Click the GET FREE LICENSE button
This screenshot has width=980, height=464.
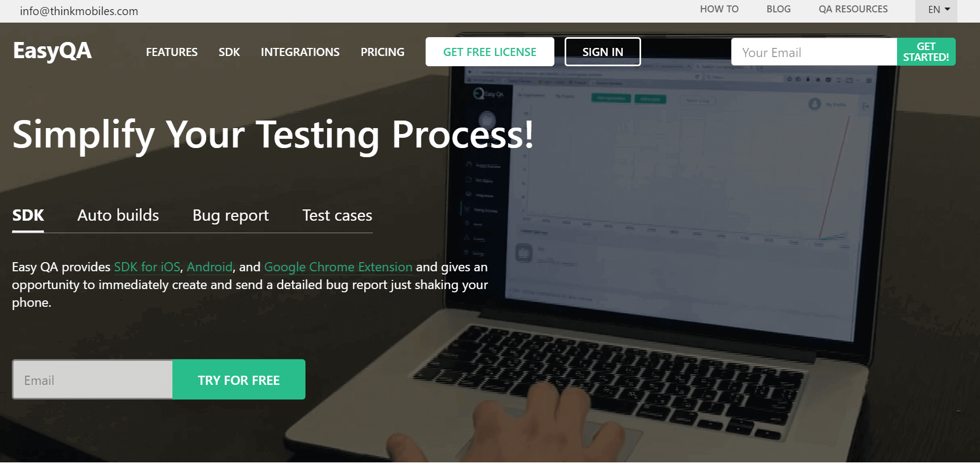[490, 52]
